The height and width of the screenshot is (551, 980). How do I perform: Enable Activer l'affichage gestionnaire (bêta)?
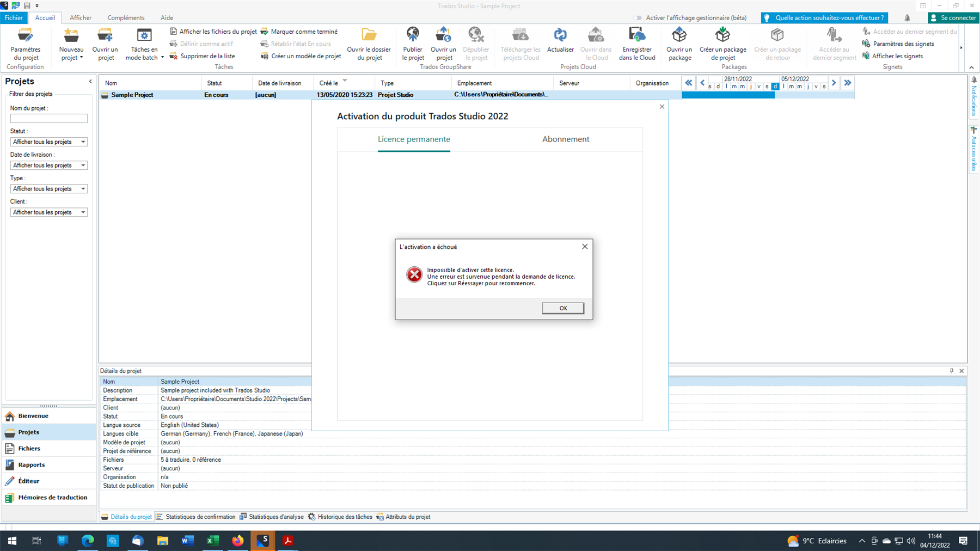(x=636, y=17)
